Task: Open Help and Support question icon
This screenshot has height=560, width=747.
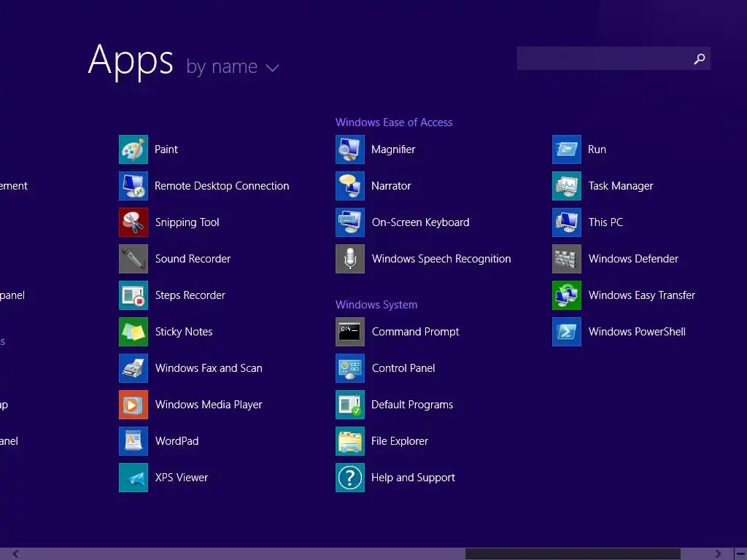Action: click(x=350, y=478)
